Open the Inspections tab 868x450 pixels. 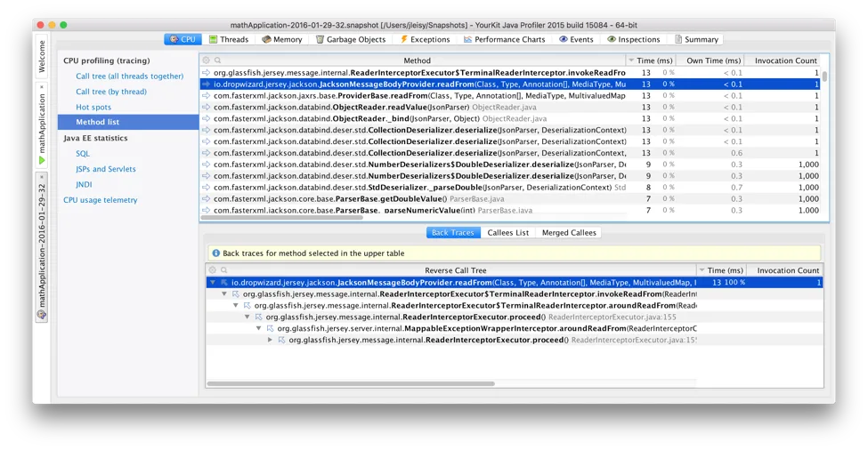[x=633, y=39]
